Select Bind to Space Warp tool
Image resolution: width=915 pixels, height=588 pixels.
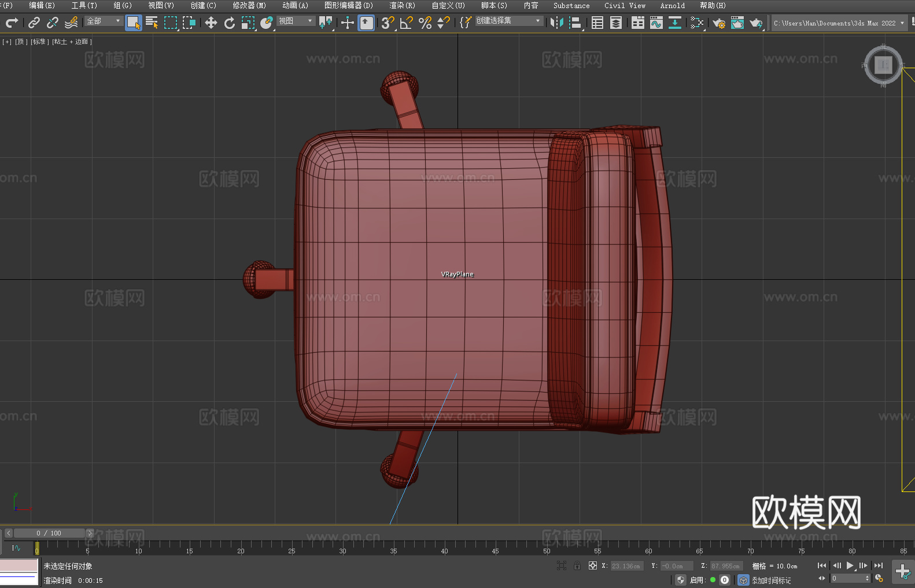pos(71,23)
